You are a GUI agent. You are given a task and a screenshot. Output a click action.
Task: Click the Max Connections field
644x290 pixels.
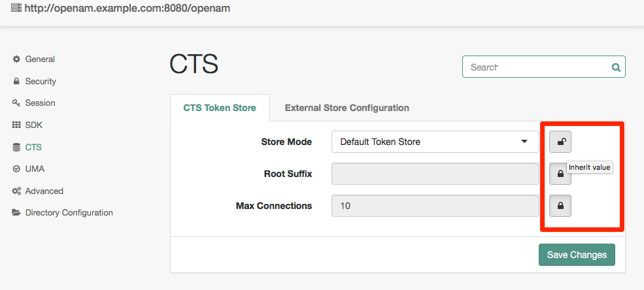pyautogui.click(x=435, y=206)
